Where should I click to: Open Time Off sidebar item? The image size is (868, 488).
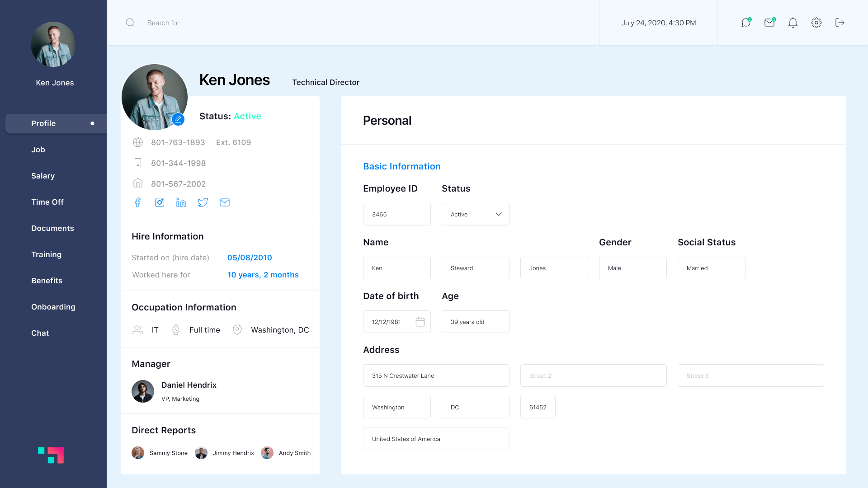click(47, 202)
